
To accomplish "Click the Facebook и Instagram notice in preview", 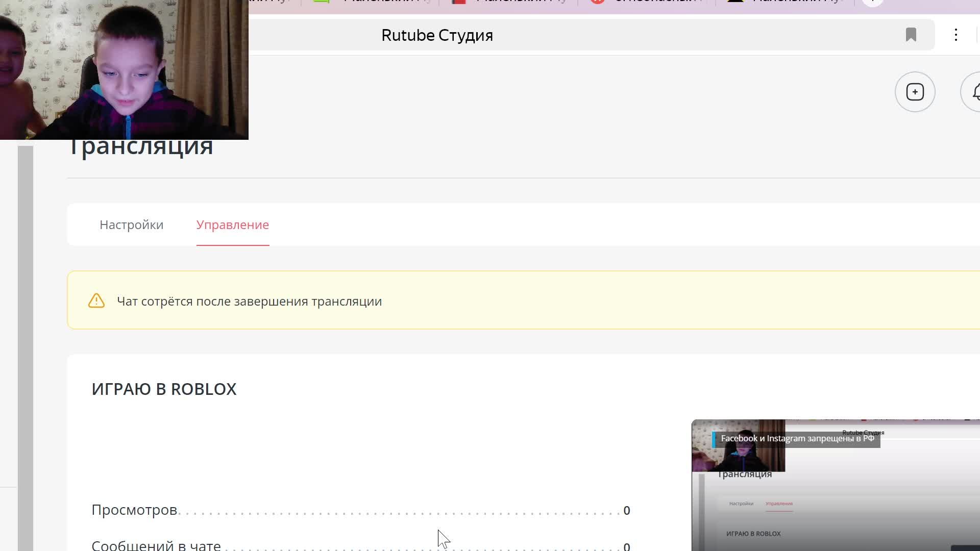I will point(797,439).
